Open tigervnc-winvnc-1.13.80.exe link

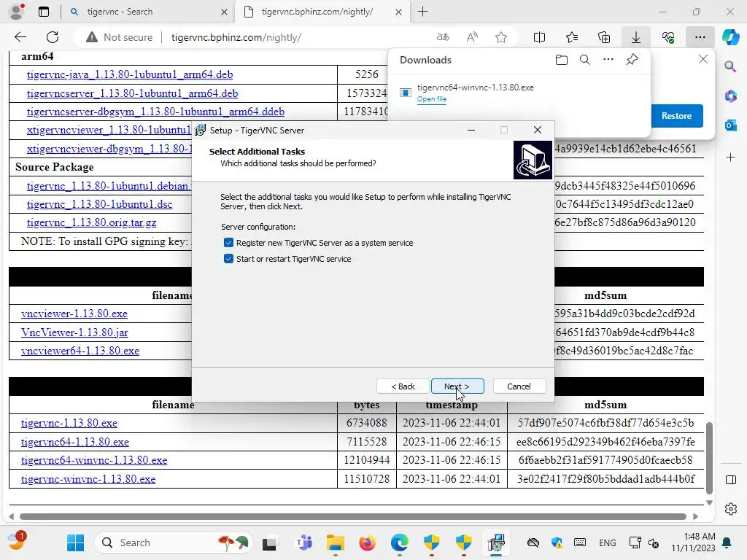point(88,479)
